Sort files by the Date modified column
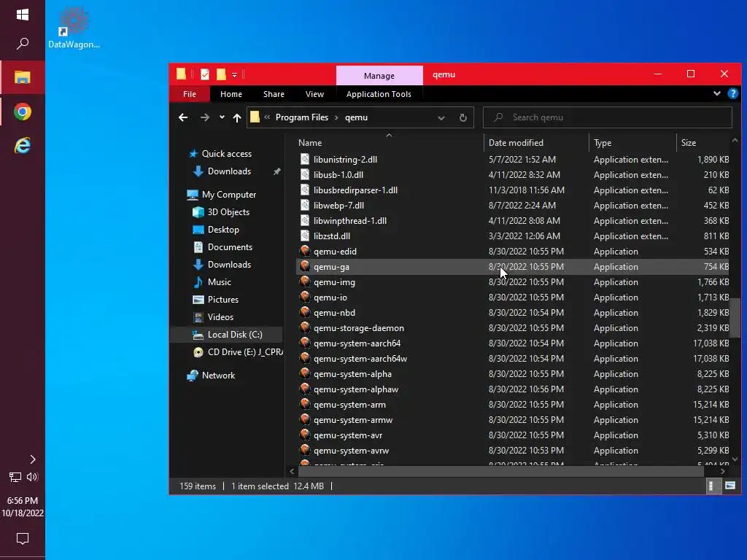Viewport: 747px width, 560px height. pos(536,142)
